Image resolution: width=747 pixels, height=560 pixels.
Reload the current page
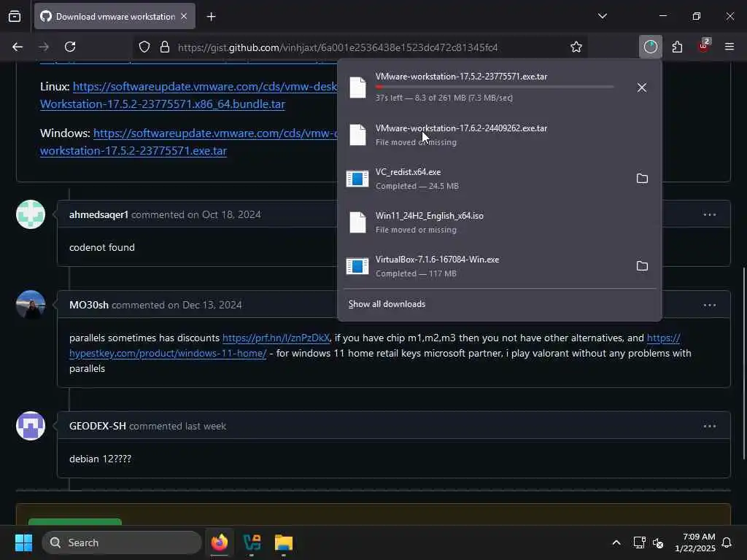point(70,47)
